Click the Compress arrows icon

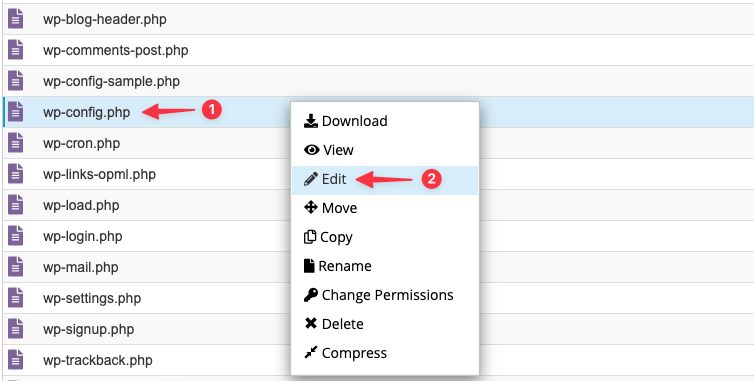click(x=311, y=353)
